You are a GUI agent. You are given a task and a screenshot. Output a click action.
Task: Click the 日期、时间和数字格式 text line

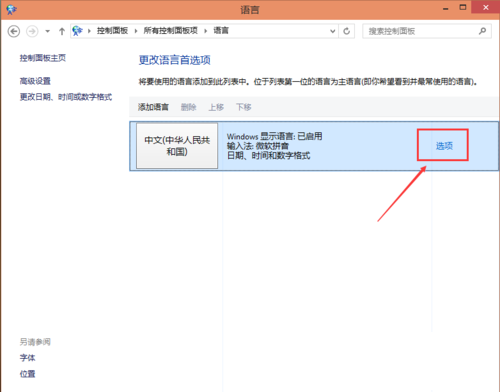click(x=268, y=156)
